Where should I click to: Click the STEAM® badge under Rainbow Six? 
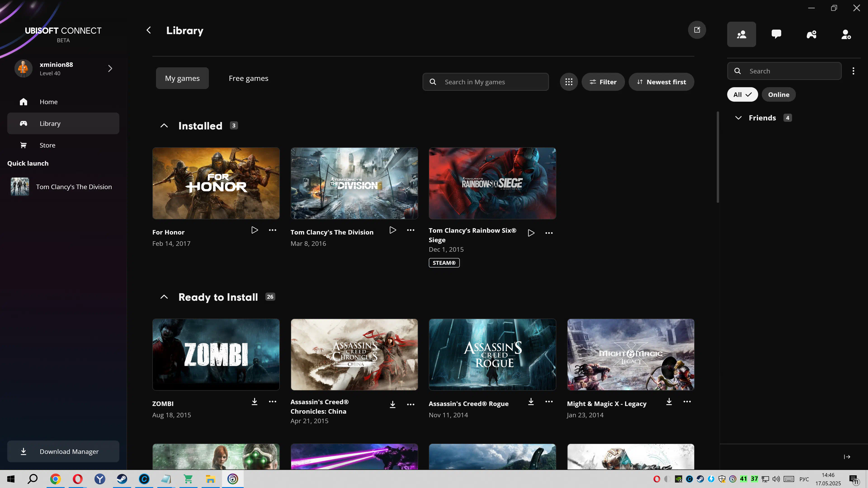(x=444, y=263)
